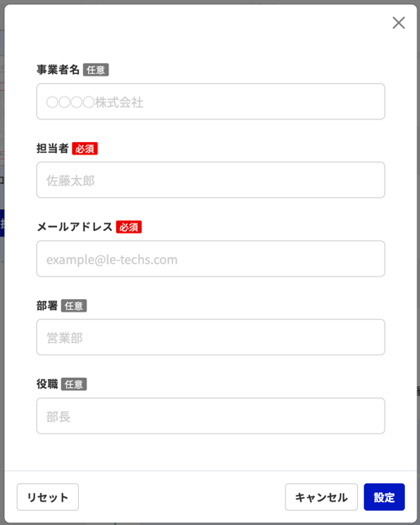Select the メールアドレス input box

(210, 259)
